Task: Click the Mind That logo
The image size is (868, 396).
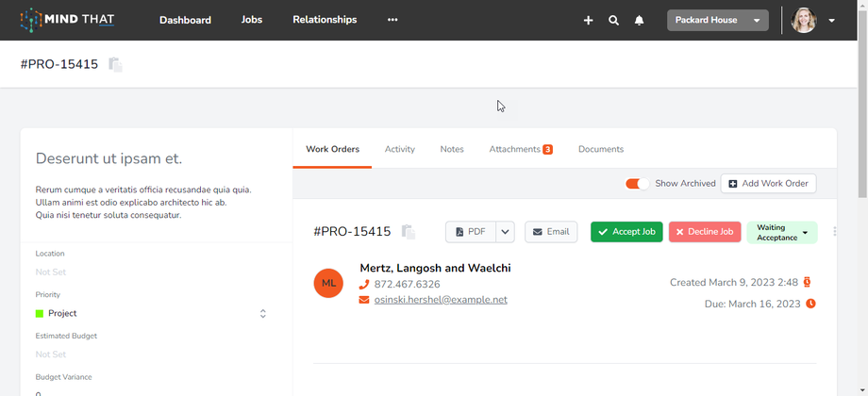Action: coord(68,20)
